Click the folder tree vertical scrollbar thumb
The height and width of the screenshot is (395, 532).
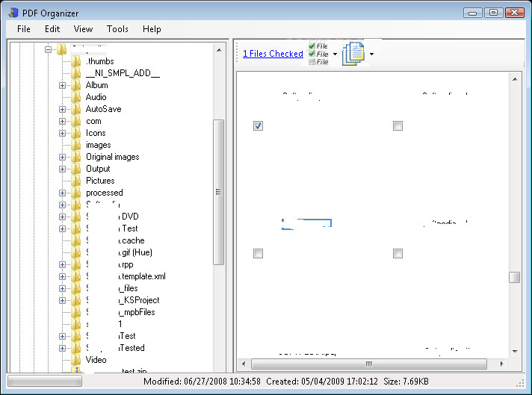pos(218,192)
